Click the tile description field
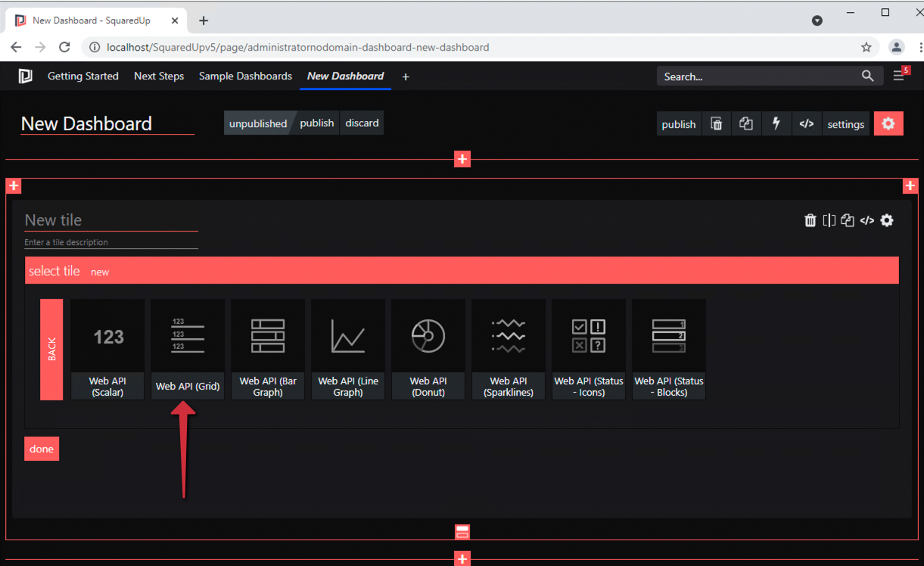 [x=111, y=242]
